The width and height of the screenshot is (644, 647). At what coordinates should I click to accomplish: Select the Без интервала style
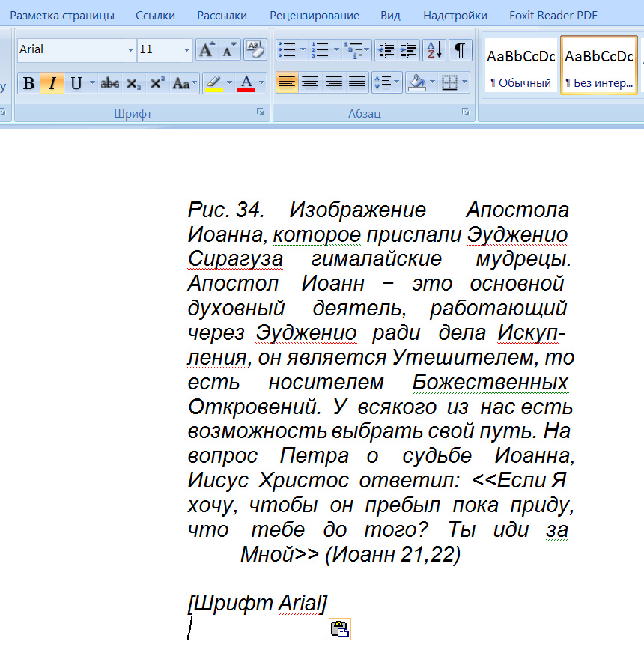coord(598,66)
